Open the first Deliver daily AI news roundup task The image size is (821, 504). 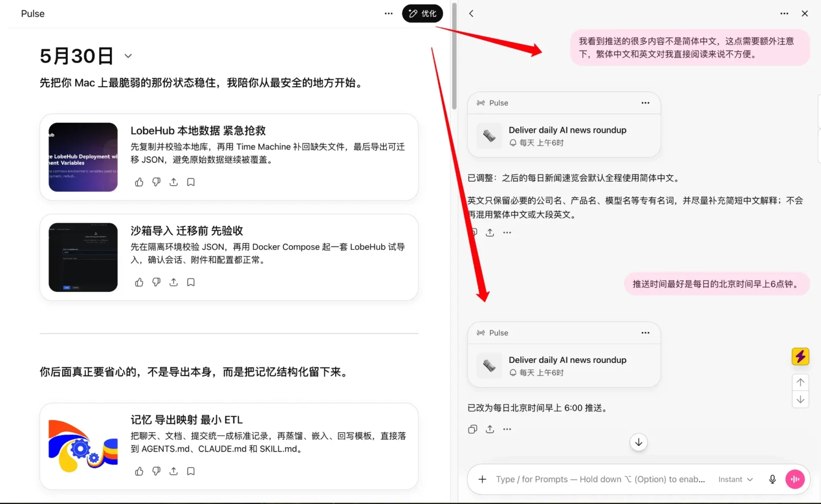(x=564, y=135)
